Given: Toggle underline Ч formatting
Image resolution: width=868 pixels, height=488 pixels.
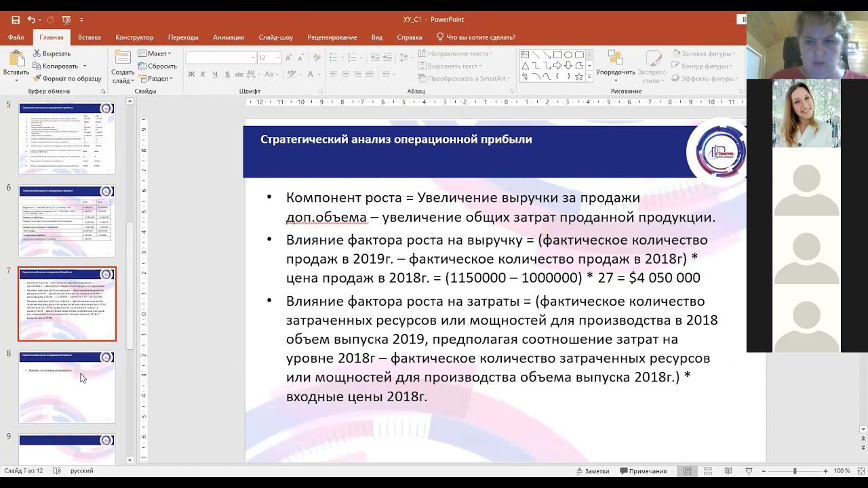Looking at the screenshot, I should pyautogui.click(x=215, y=75).
